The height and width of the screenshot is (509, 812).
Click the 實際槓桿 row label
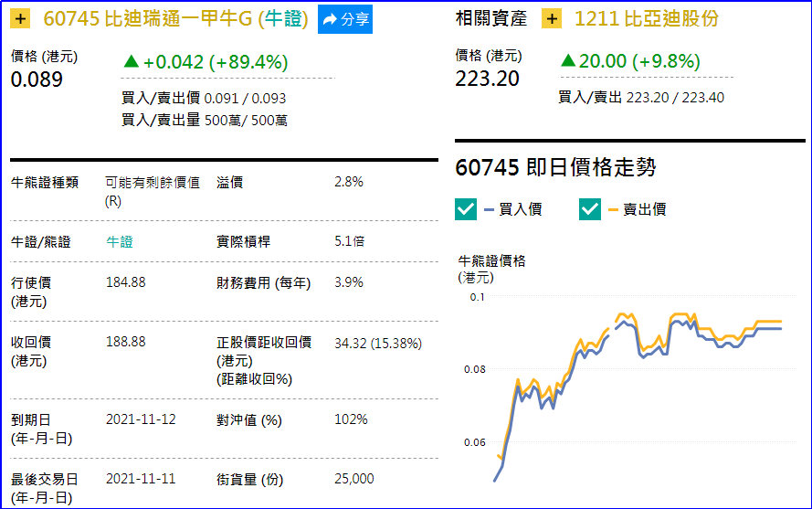243,241
